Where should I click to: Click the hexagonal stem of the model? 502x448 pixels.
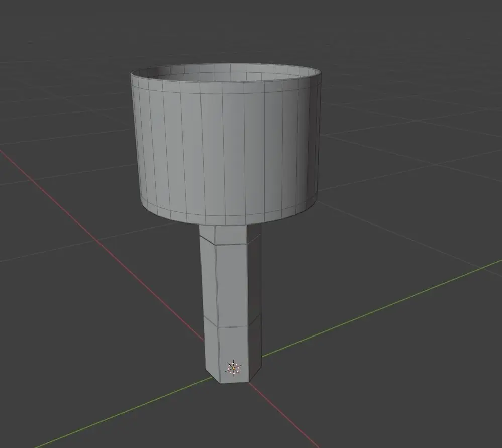[x=231, y=303]
